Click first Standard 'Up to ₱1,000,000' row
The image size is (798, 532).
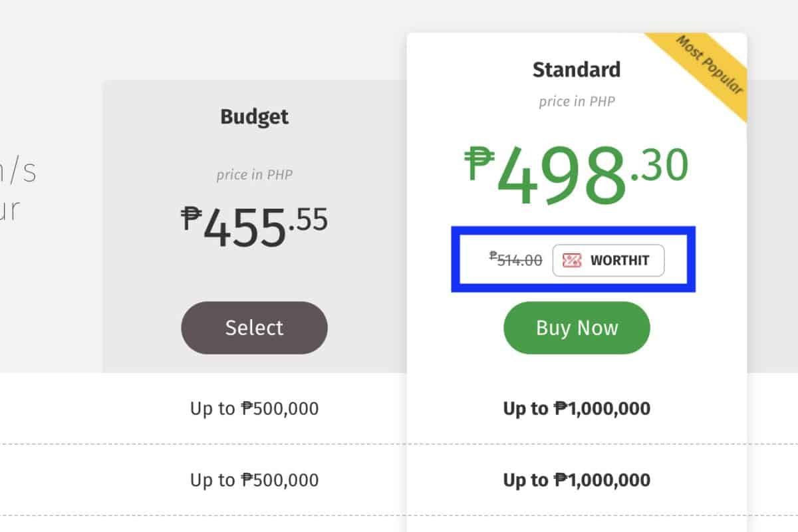[577, 408]
